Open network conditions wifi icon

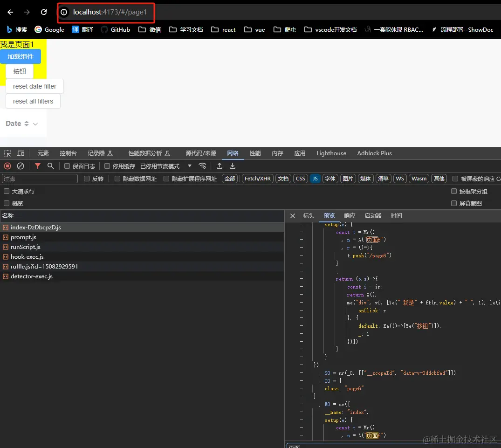[202, 166]
